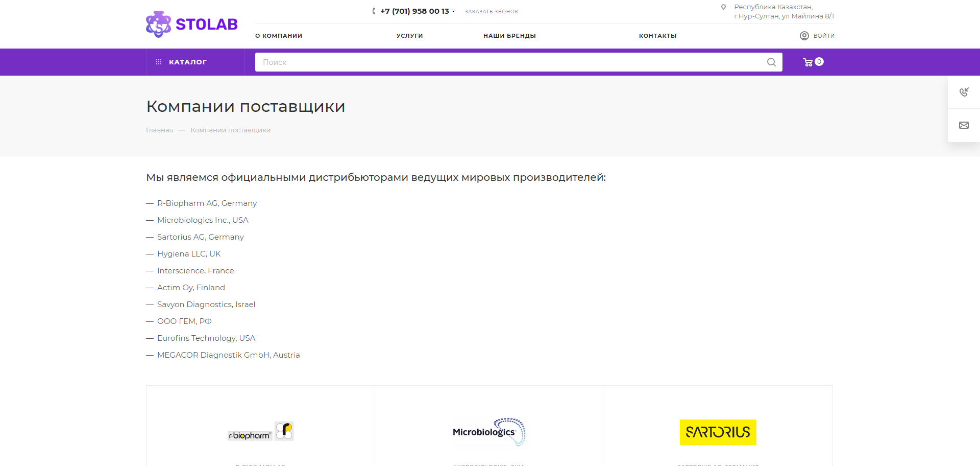Click the yellow Sartorius logo thumbnail
The image size is (980, 466).
click(x=718, y=432)
